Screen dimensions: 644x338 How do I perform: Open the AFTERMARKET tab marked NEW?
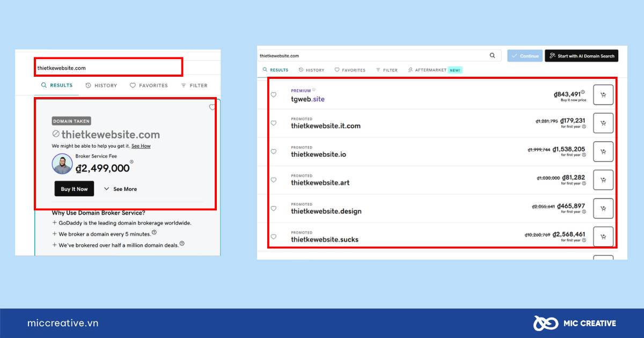click(x=435, y=70)
